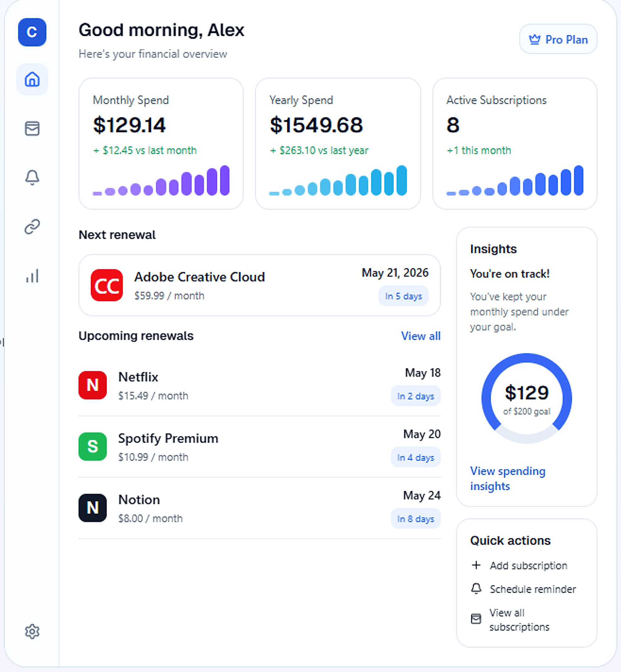Open linked accounts chain-link icon
The height and width of the screenshot is (672, 621).
32,227
